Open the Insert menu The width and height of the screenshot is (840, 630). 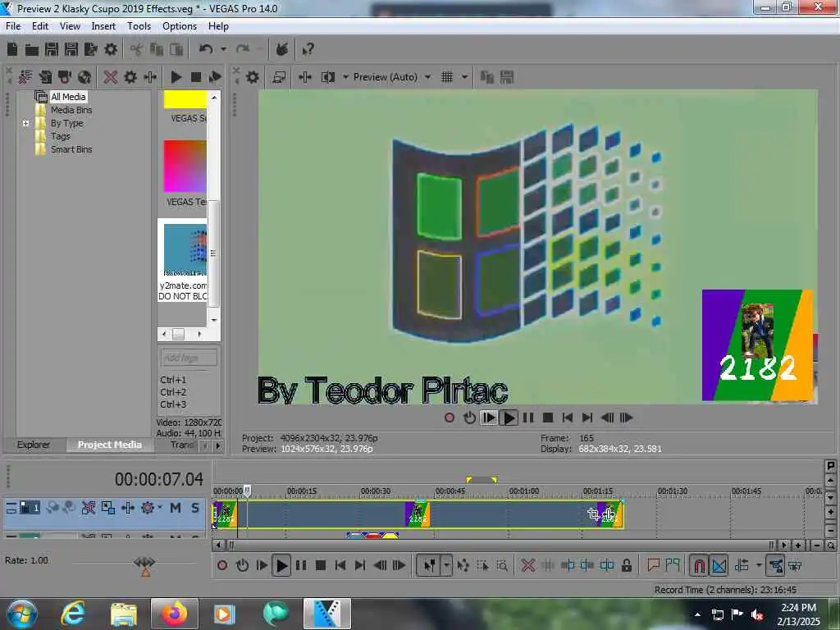tap(103, 26)
